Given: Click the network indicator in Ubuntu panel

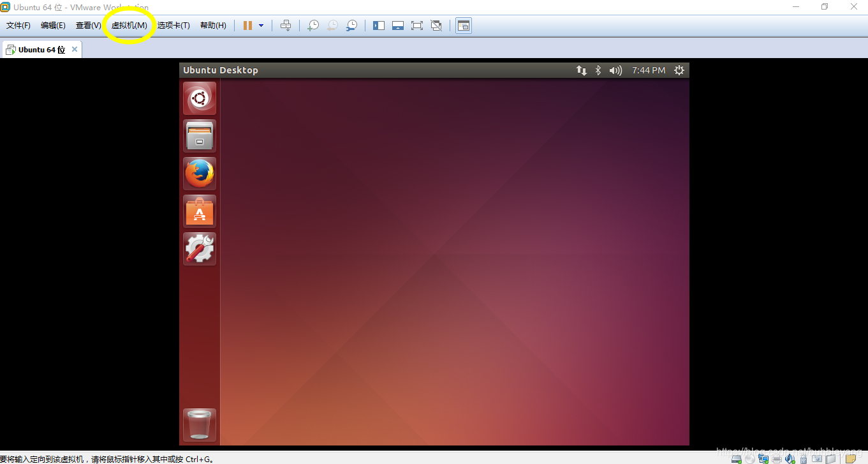Looking at the screenshot, I should coord(581,70).
